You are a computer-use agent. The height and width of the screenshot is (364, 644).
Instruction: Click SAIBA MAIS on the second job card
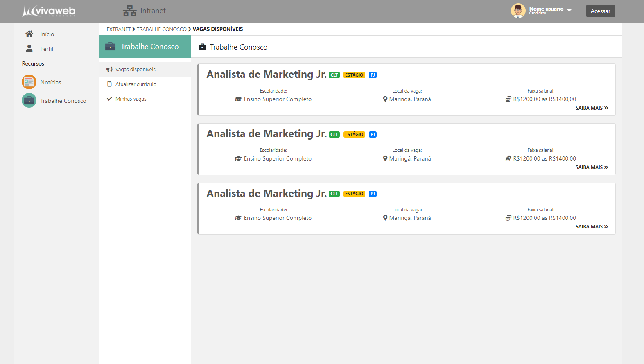pos(592,167)
